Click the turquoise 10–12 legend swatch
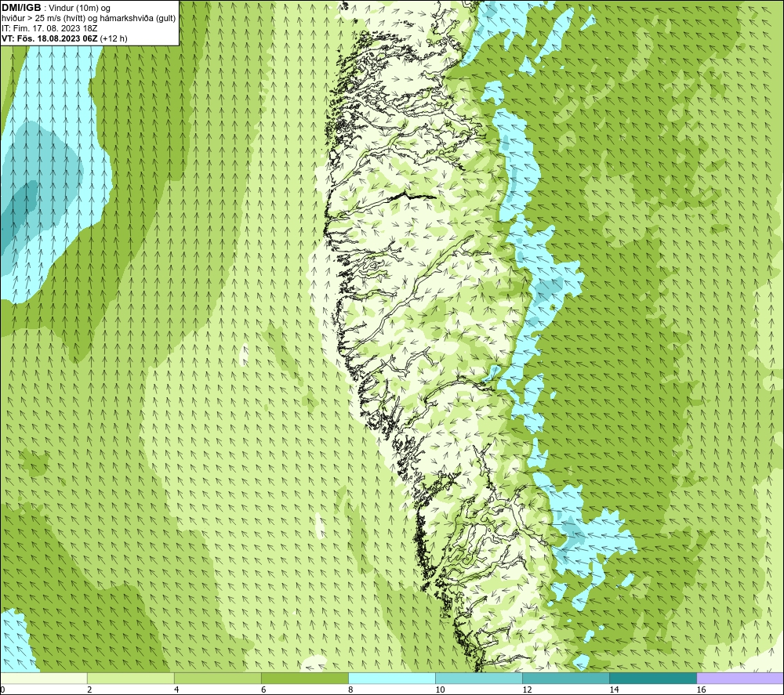 479,678
